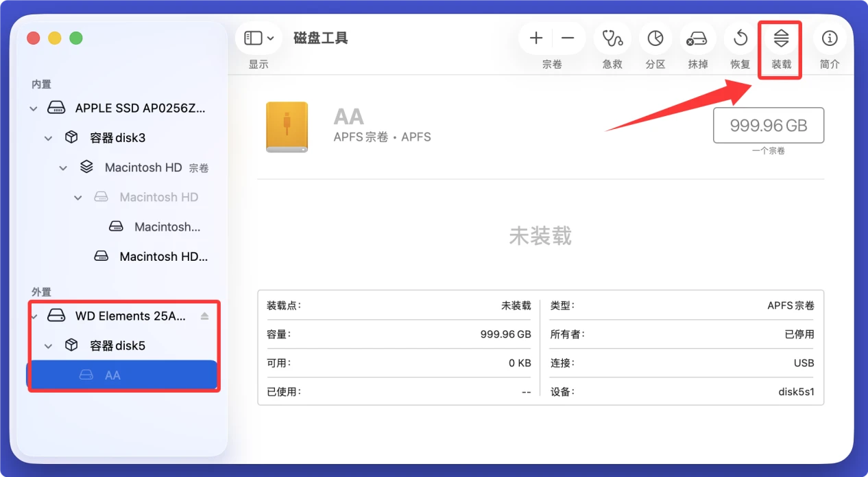The image size is (868, 477).
Task: Click the AA volume icon thumbnail
Action: [x=287, y=126]
